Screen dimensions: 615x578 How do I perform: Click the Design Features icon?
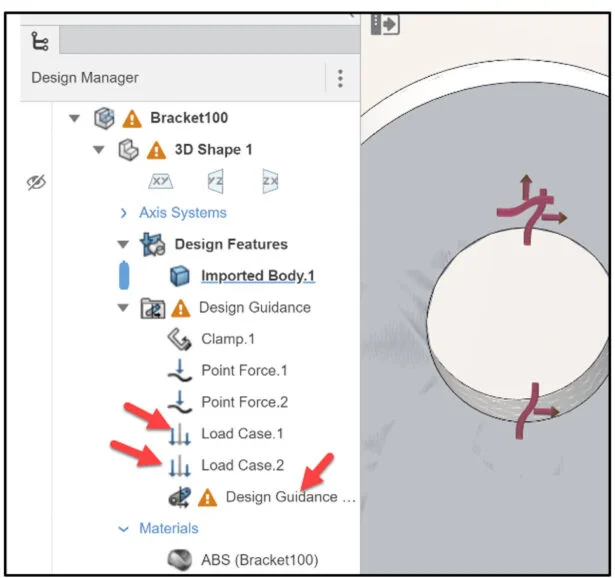[152, 244]
